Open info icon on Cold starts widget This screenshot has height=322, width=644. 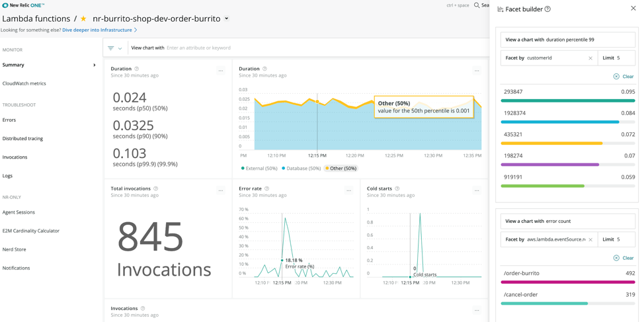(396, 188)
